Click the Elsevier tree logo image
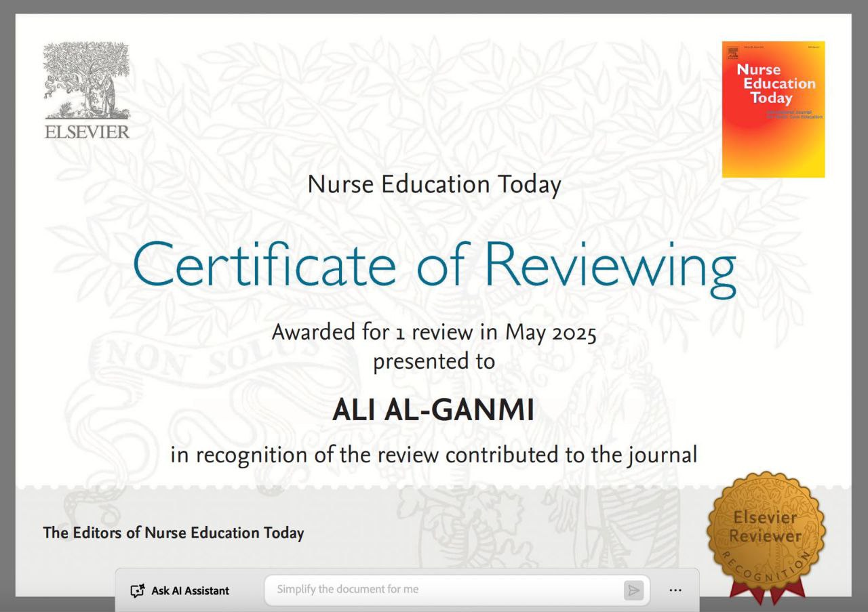This screenshot has height=612, width=868. (x=87, y=80)
